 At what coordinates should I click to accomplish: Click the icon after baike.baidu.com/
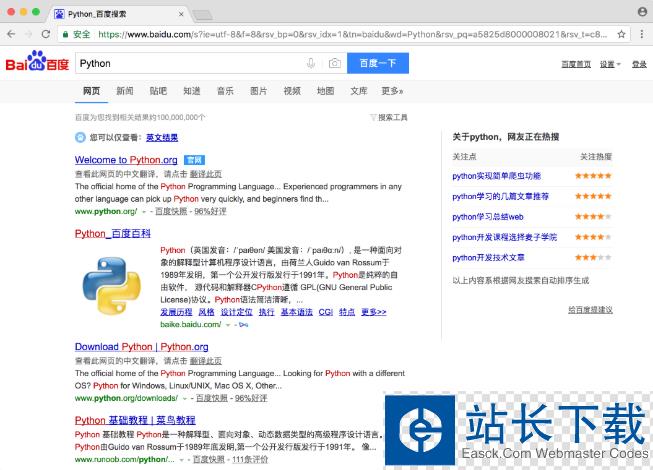(x=244, y=325)
